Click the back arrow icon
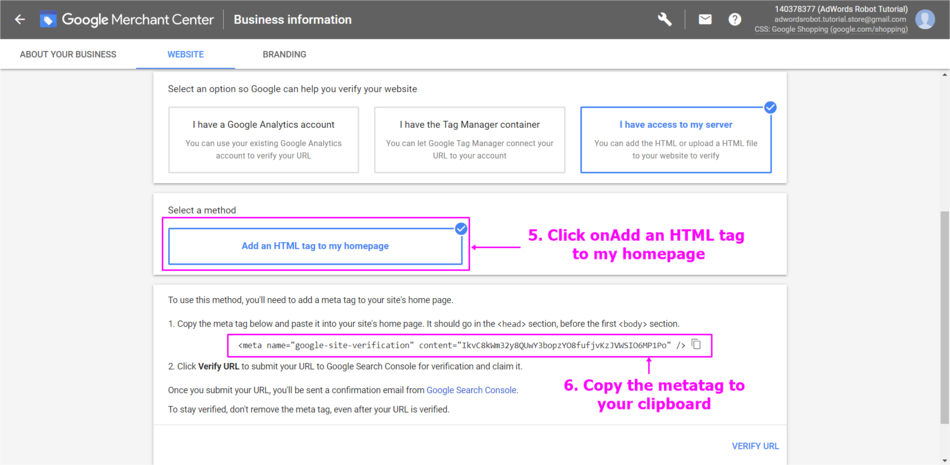 19,20
